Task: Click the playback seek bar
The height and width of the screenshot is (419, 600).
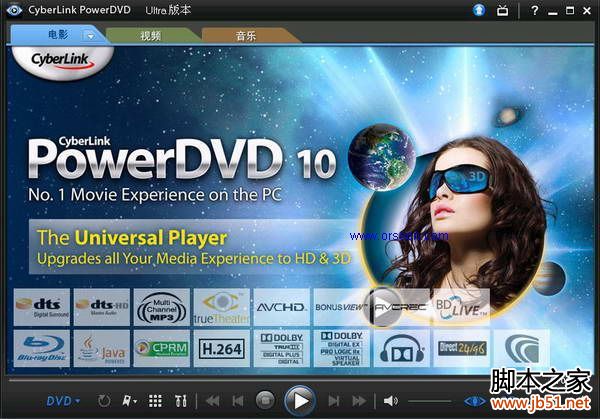Action: [249, 380]
